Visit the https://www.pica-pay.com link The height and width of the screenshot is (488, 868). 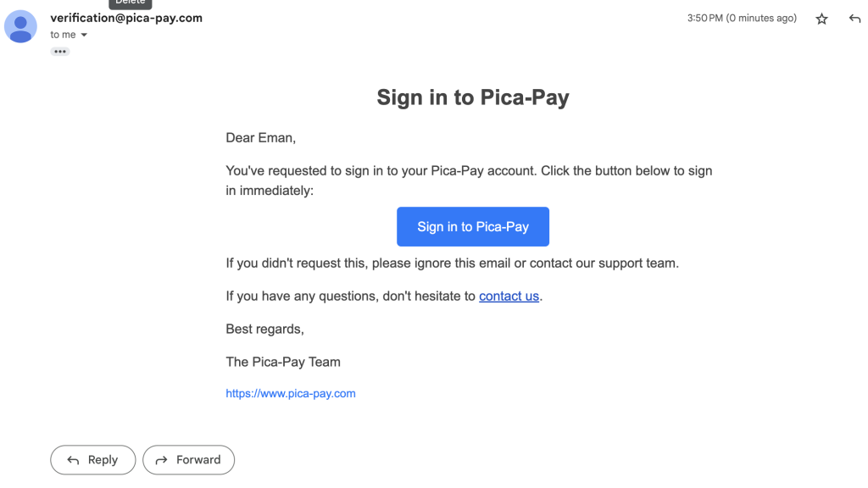(x=291, y=393)
